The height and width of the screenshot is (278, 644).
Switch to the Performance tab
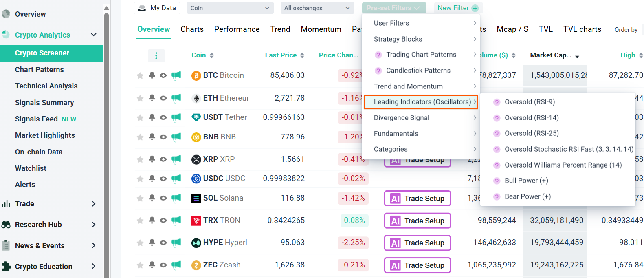237,29
